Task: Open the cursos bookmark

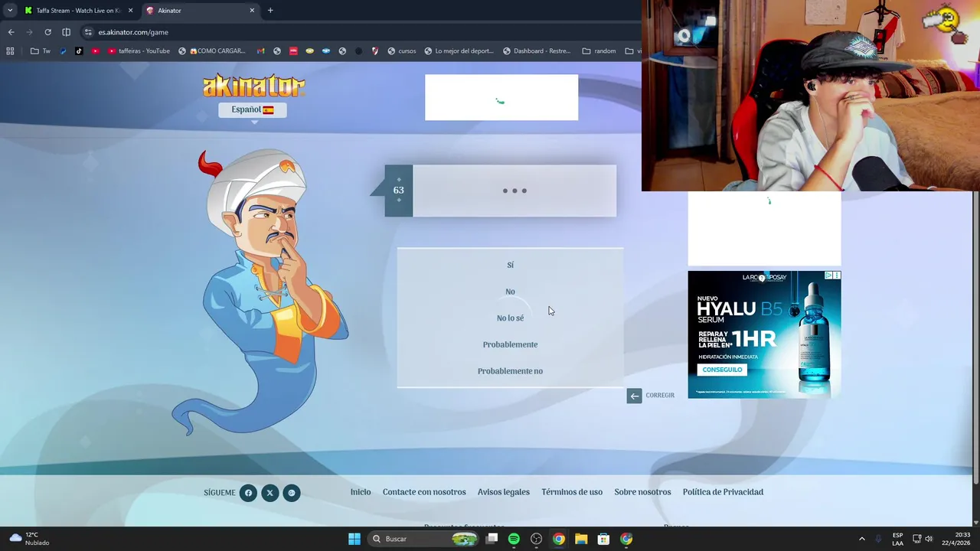Action: pos(402,51)
